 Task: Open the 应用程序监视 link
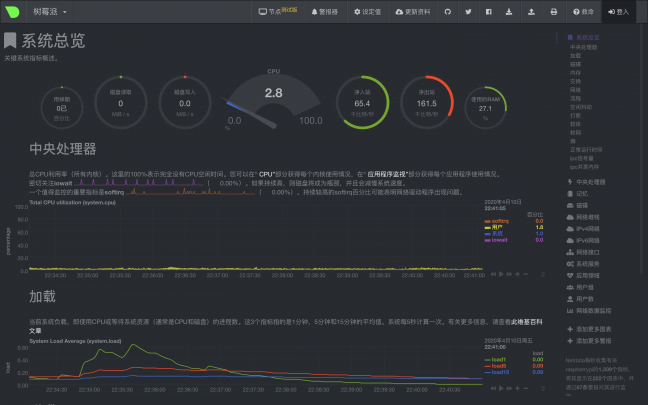point(387,174)
